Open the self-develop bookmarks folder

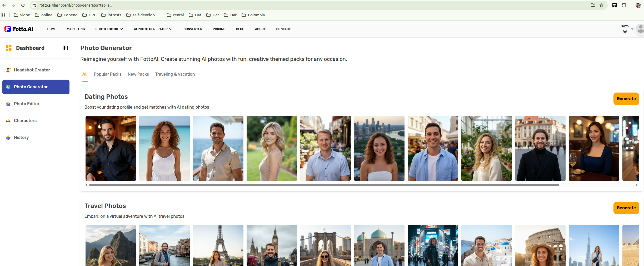click(x=143, y=15)
